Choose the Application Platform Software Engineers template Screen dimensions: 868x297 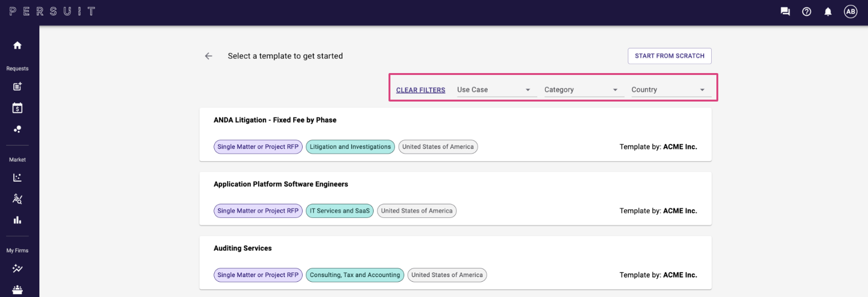pos(280,184)
